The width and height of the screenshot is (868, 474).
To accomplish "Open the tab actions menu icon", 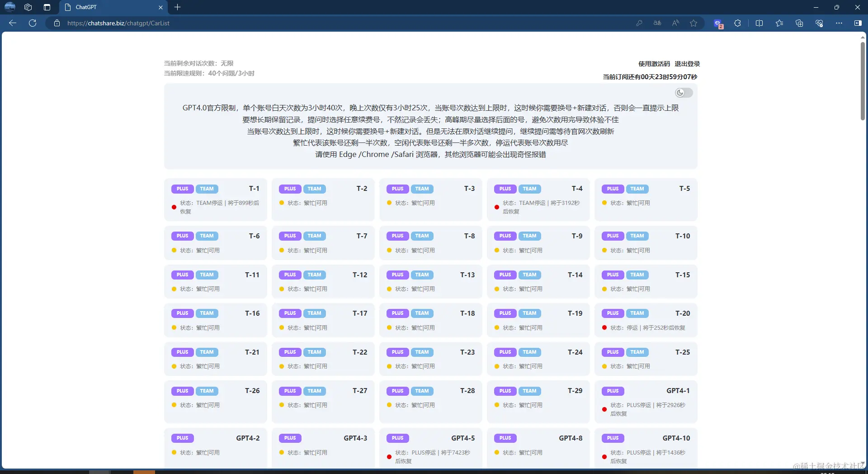I will click(x=47, y=7).
